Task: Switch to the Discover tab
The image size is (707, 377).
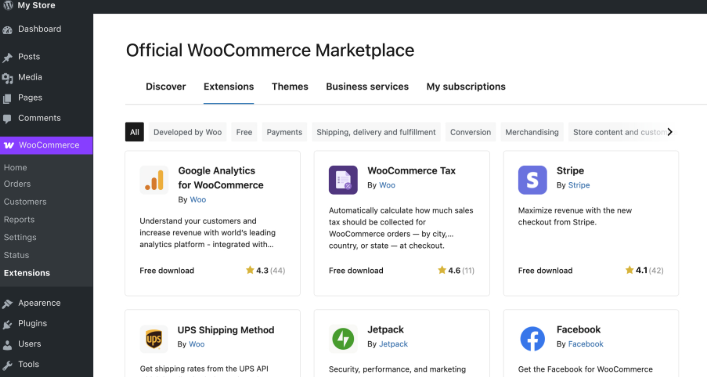Action: pos(165,87)
